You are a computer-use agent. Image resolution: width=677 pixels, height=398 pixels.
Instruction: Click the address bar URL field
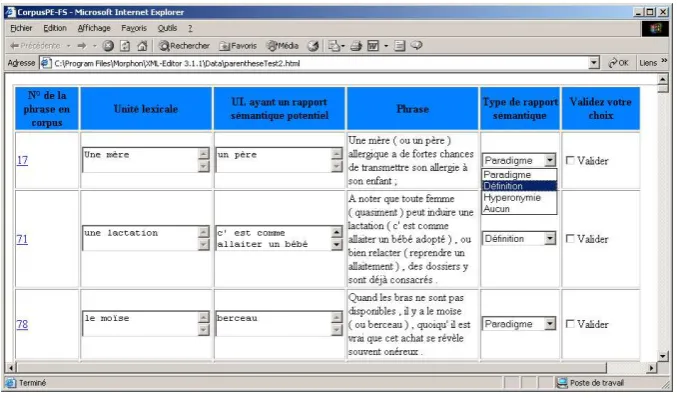pyautogui.click(x=320, y=63)
